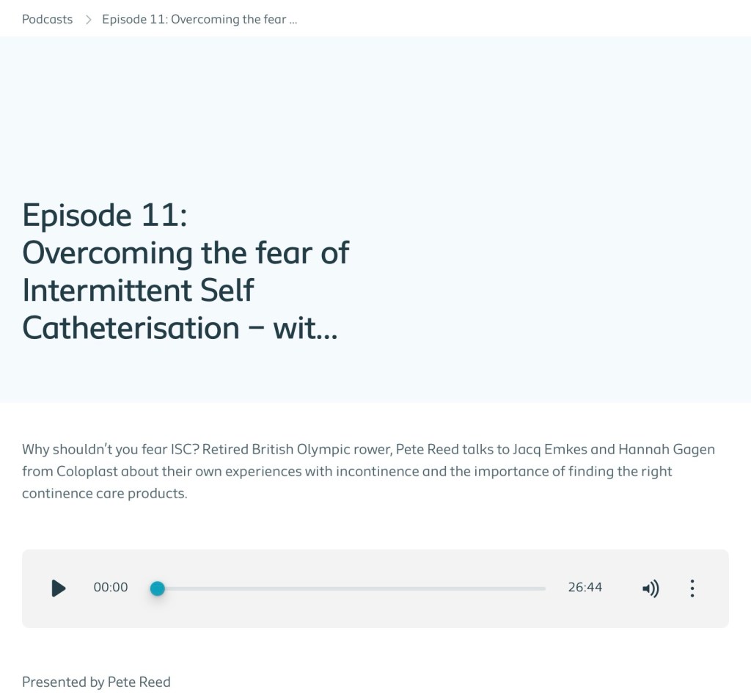The height and width of the screenshot is (700, 751).
Task: Open the audio player's three-dot options menu
Action: [x=692, y=588]
